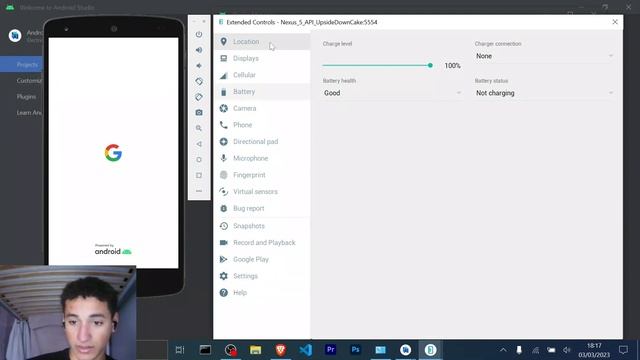Open Visual Studio Code from taskbar

coord(306,350)
